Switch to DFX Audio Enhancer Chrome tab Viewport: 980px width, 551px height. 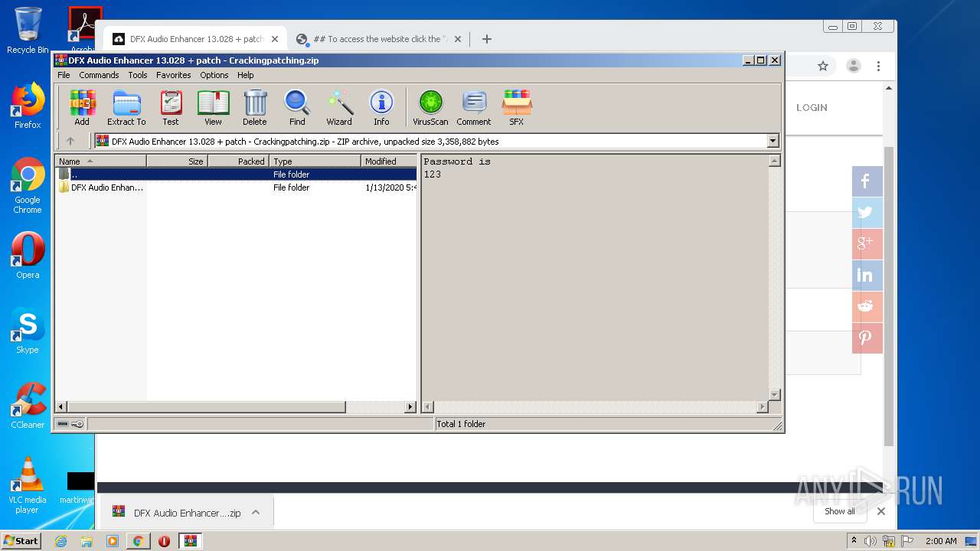point(196,39)
